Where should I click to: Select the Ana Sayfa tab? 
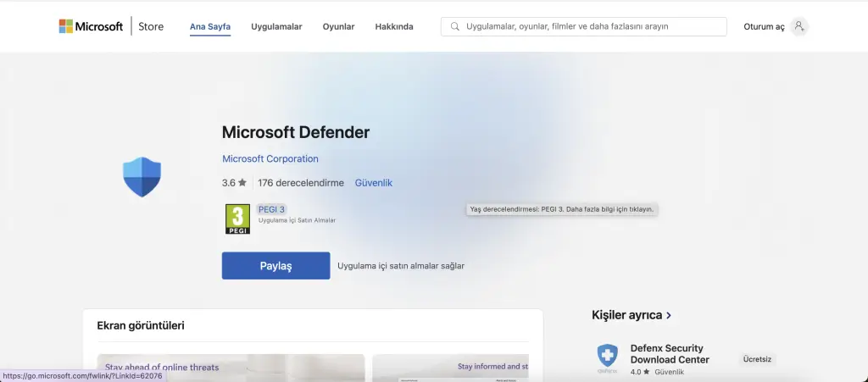210,26
